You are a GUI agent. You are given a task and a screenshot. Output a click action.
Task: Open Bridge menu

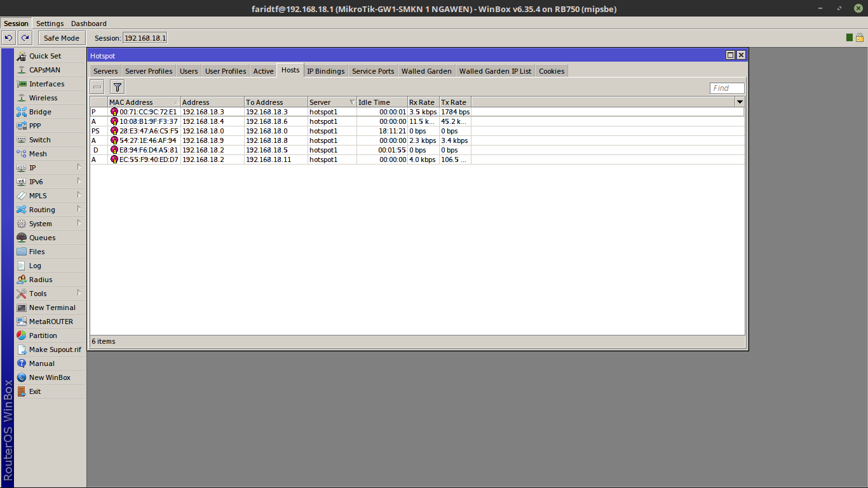tap(50, 112)
